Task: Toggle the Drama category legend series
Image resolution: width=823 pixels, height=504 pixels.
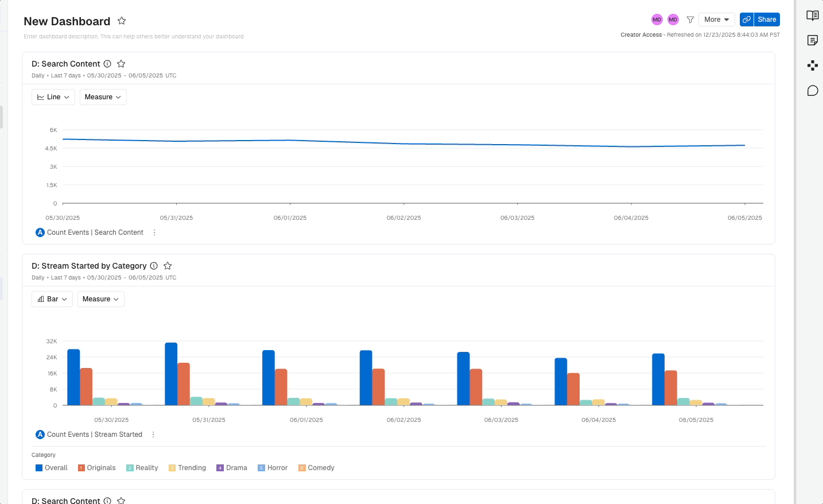Action: click(x=232, y=468)
